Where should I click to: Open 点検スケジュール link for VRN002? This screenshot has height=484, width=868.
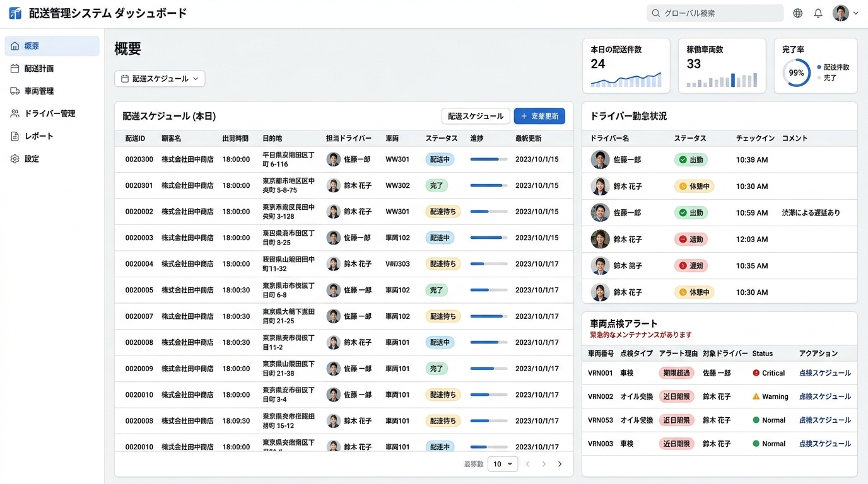point(825,396)
